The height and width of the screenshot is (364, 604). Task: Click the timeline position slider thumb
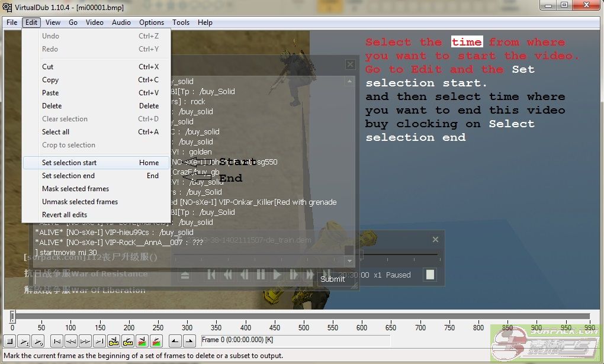click(12, 317)
